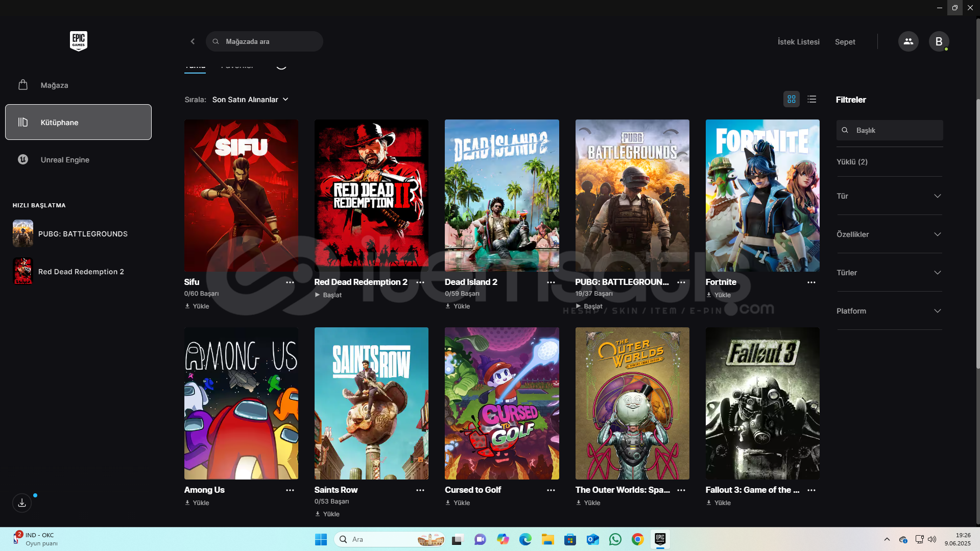Click the Windows taskbar search box

coord(389,539)
